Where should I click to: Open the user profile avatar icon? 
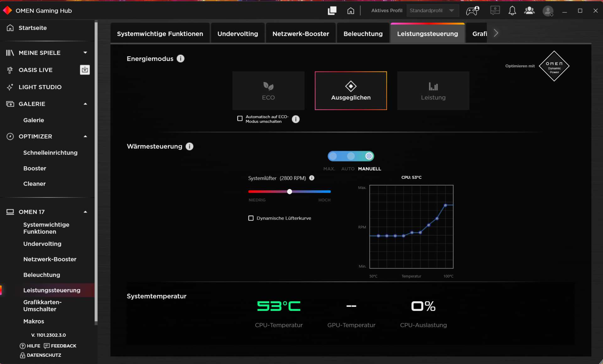[548, 11]
